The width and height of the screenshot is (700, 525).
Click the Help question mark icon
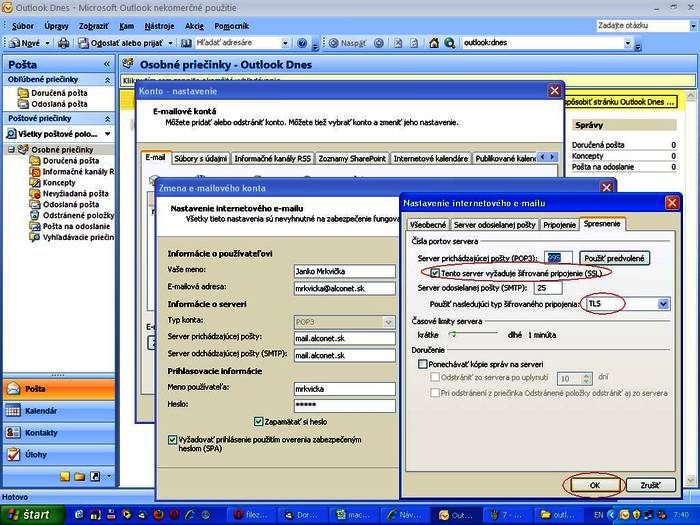point(302,43)
